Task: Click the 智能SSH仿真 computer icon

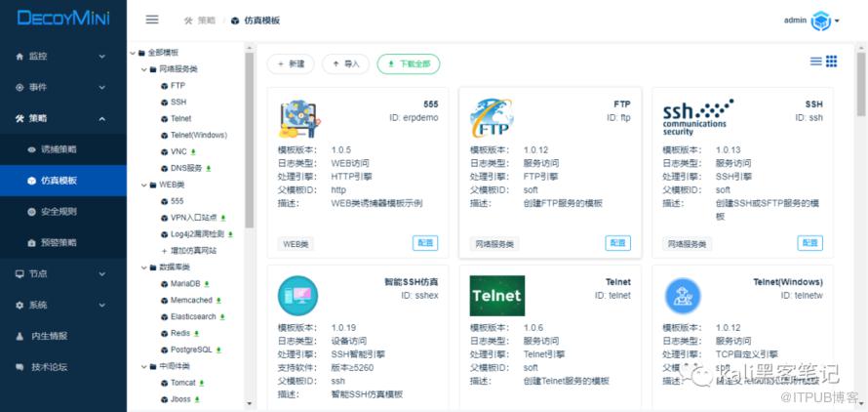Action: pos(297,296)
